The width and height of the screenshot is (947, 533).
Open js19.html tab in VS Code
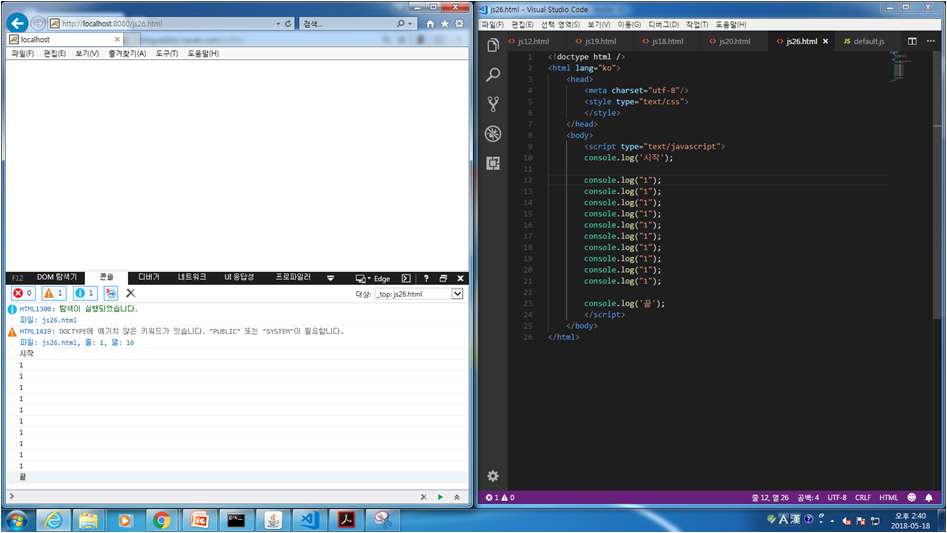pos(601,41)
